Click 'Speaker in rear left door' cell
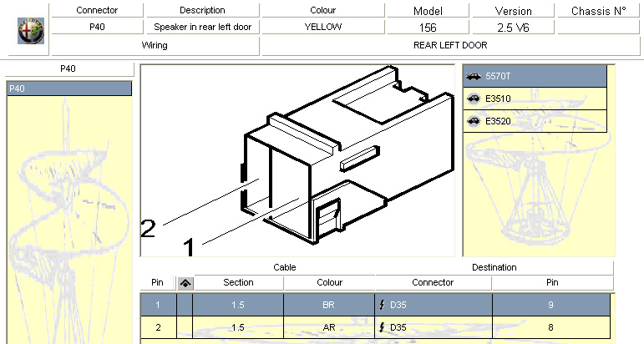 (x=202, y=27)
